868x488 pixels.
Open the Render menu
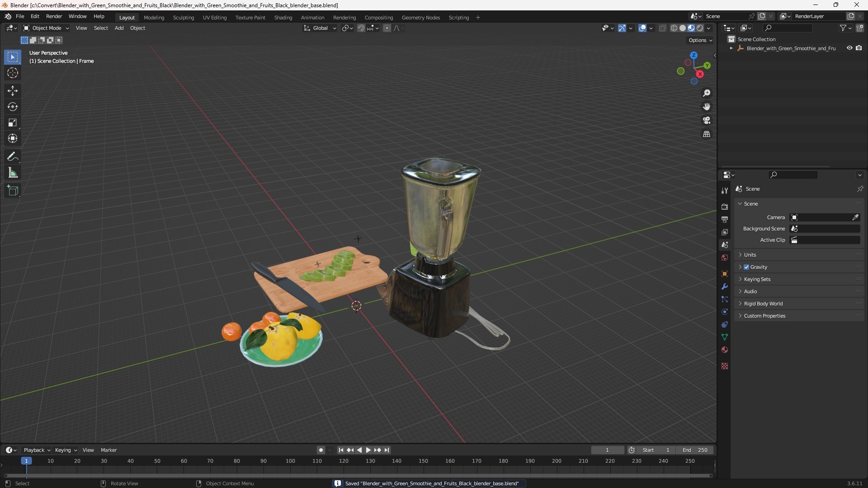pos(54,16)
